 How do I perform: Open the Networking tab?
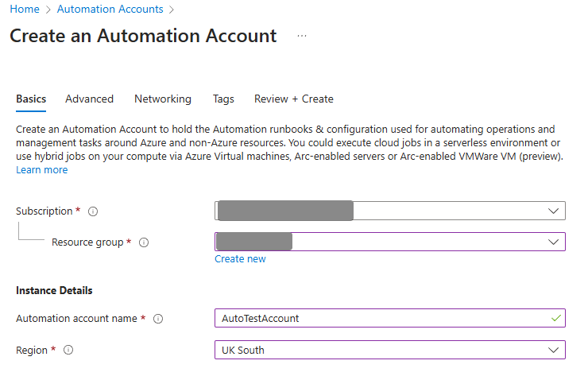pyautogui.click(x=162, y=99)
